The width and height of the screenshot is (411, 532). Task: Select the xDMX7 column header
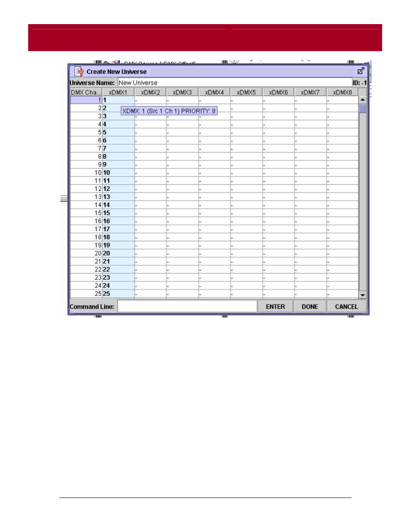(310, 92)
